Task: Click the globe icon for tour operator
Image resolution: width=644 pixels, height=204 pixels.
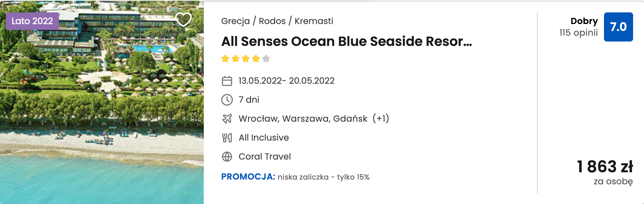Action: (227, 157)
